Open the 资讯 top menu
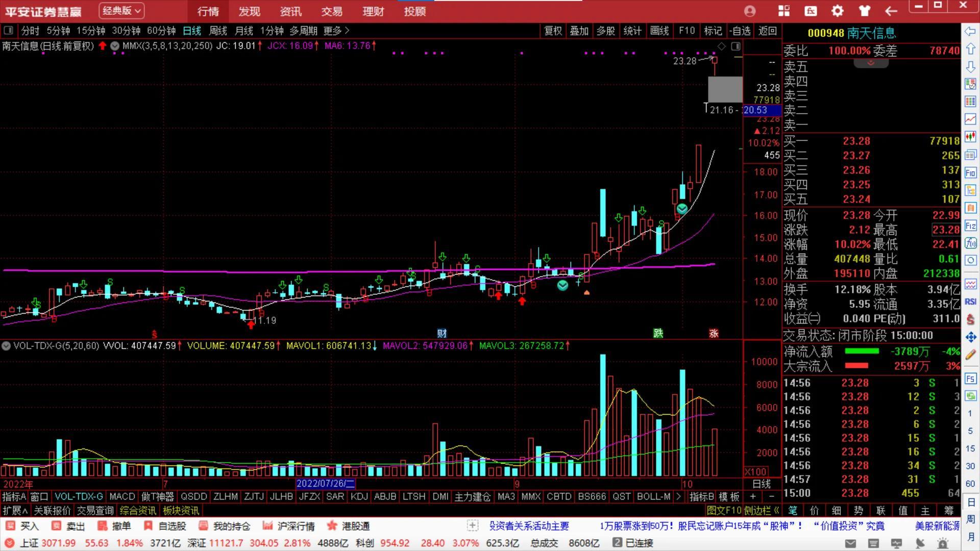 point(290,11)
